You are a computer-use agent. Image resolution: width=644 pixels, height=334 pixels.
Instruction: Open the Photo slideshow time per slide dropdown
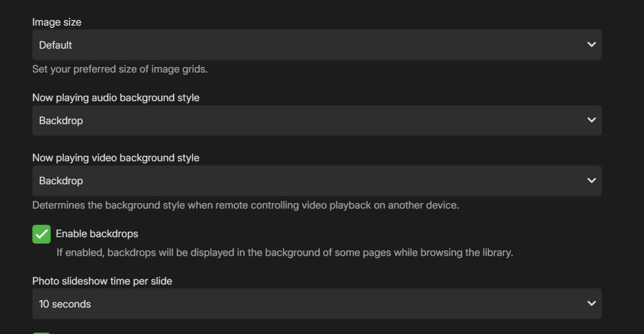click(317, 303)
